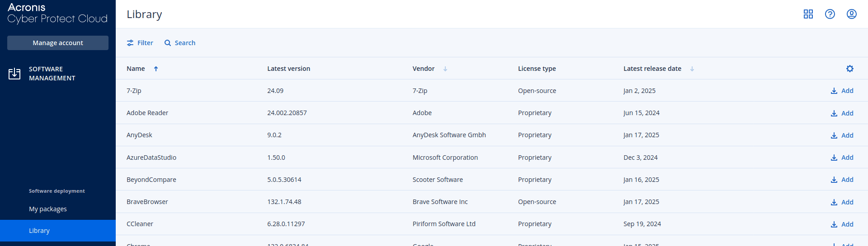The width and height of the screenshot is (868, 246).
Task: Sort by Latest release date arrow
Action: [692, 69]
